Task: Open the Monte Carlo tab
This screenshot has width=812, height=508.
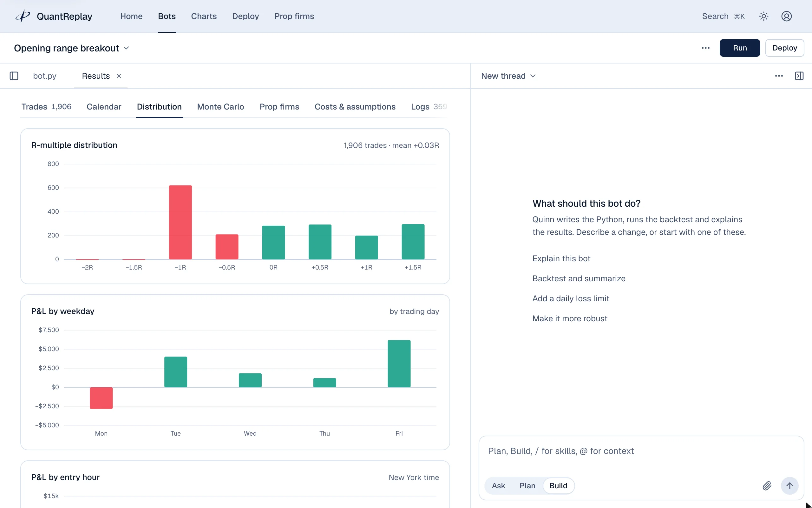Action: [220, 106]
